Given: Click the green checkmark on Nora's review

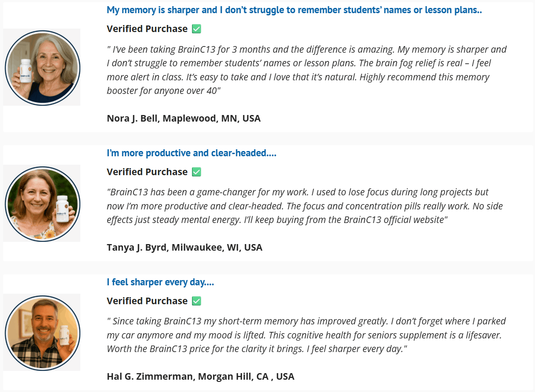Looking at the screenshot, I should pos(197,29).
